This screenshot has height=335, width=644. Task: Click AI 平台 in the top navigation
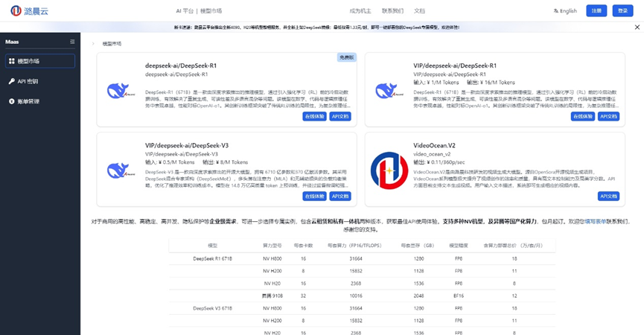185,11
